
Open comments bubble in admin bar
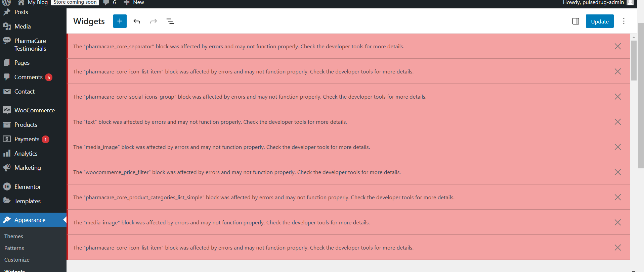[x=110, y=3]
